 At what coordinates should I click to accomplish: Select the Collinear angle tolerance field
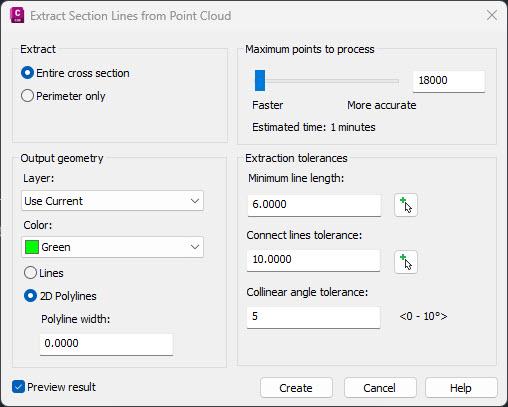click(313, 317)
